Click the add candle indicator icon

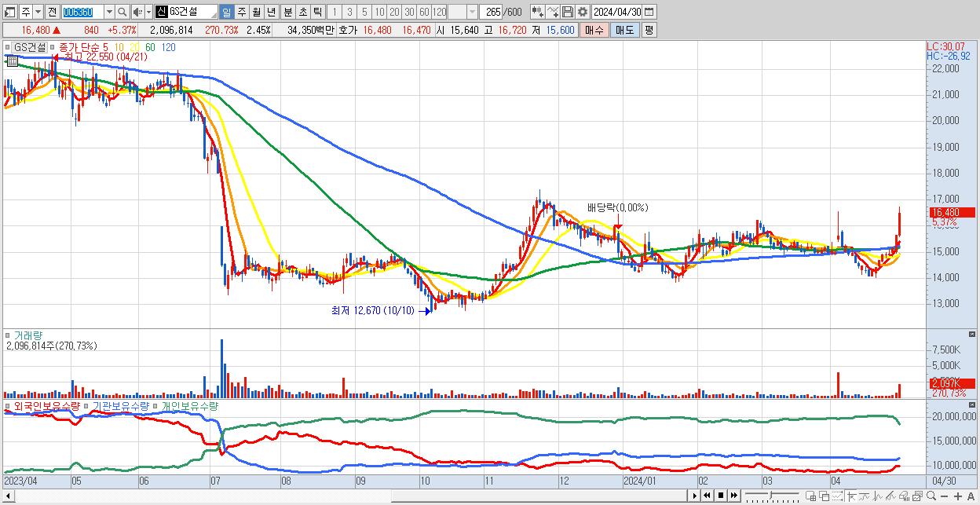click(x=538, y=12)
